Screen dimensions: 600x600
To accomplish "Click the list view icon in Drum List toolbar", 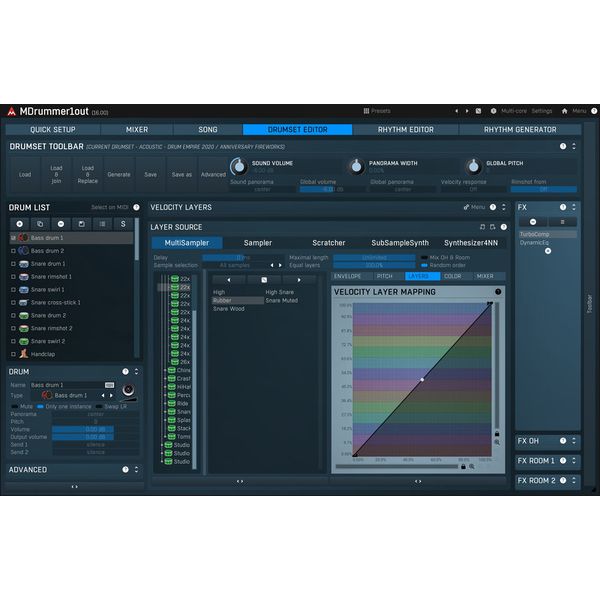I will (102, 224).
